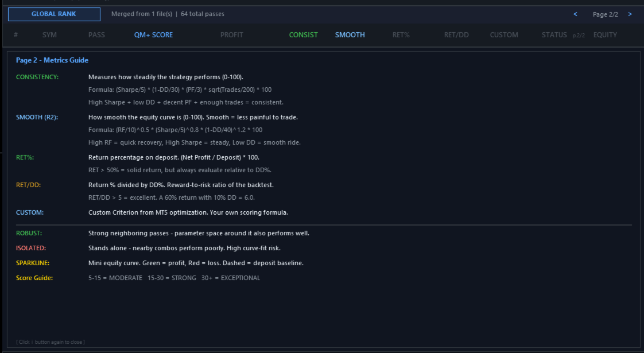Image resolution: width=644 pixels, height=353 pixels.
Task: Select the SMOOTH column header
Action: click(350, 35)
